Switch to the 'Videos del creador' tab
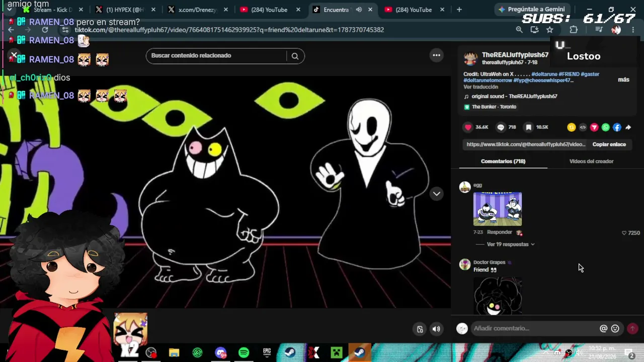The width and height of the screenshot is (644, 362). click(591, 161)
